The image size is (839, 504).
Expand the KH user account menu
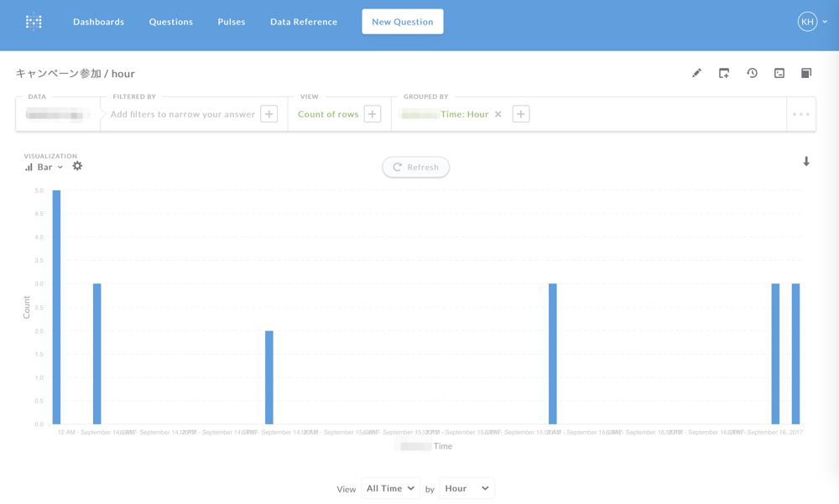(812, 22)
